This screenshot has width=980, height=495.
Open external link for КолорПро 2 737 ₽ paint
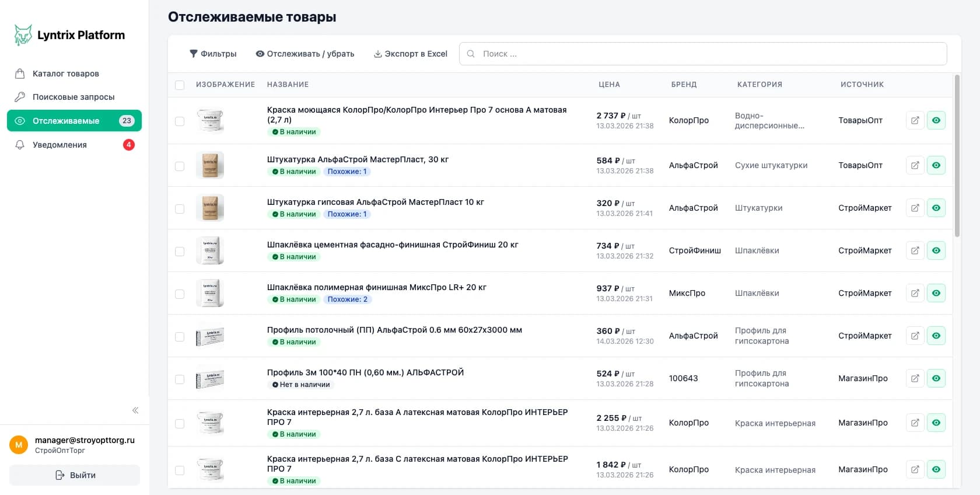(915, 120)
